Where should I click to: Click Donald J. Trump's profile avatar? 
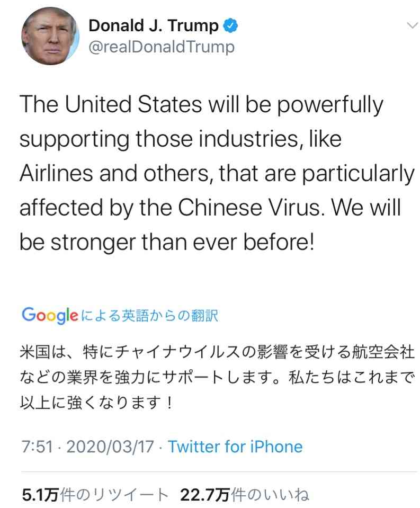[50, 36]
